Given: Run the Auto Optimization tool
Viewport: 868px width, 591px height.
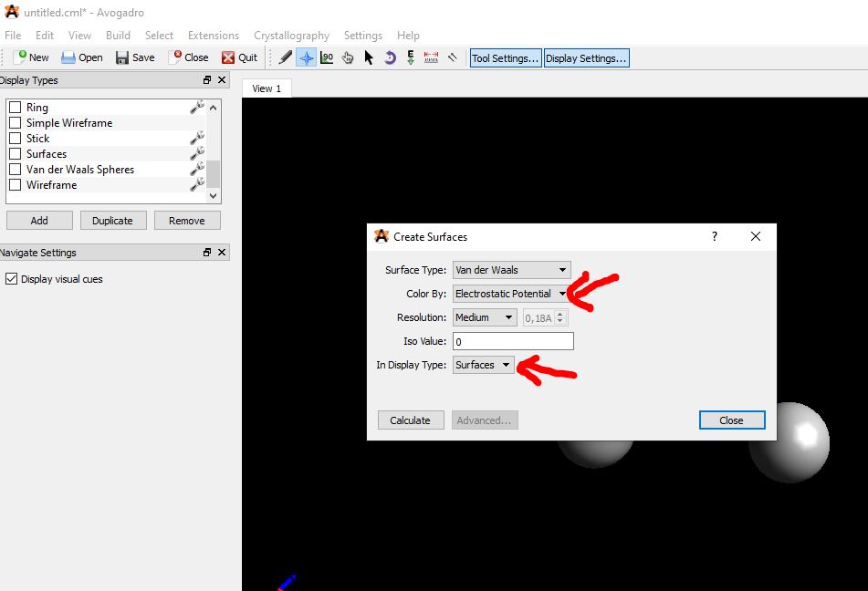Looking at the screenshot, I should [411, 57].
